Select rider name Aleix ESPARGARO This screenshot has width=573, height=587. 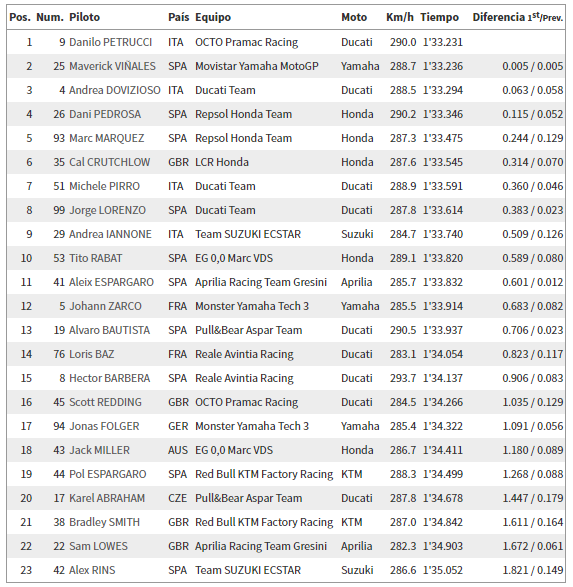click(x=112, y=282)
